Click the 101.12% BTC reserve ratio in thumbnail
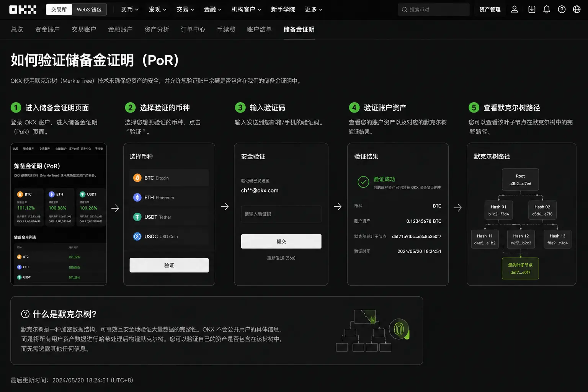 pyautogui.click(x=26, y=208)
